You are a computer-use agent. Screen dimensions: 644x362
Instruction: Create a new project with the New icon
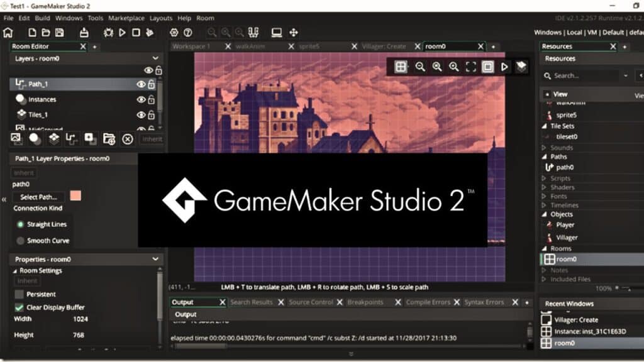point(32,33)
